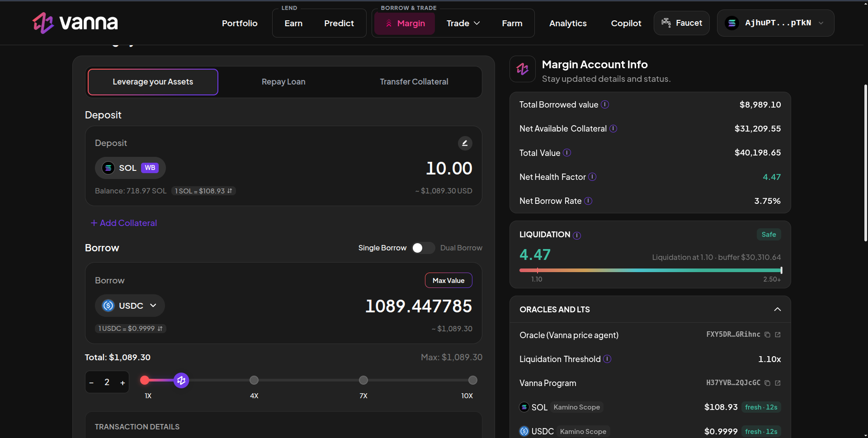This screenshot has width=868, height=438.
Task: Click the + Add Collateral link
Action: pos(124,223)
